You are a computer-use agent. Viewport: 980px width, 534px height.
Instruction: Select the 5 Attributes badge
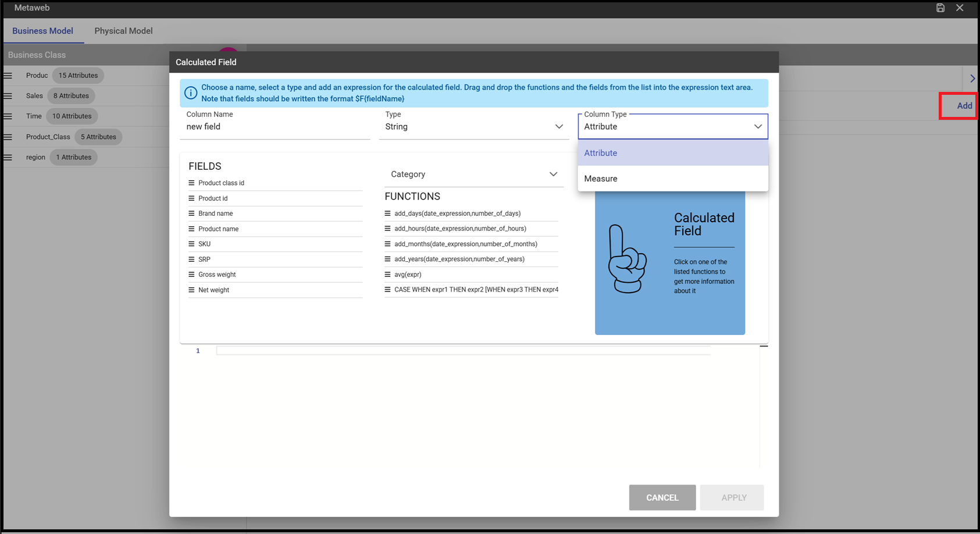(98, 137)
